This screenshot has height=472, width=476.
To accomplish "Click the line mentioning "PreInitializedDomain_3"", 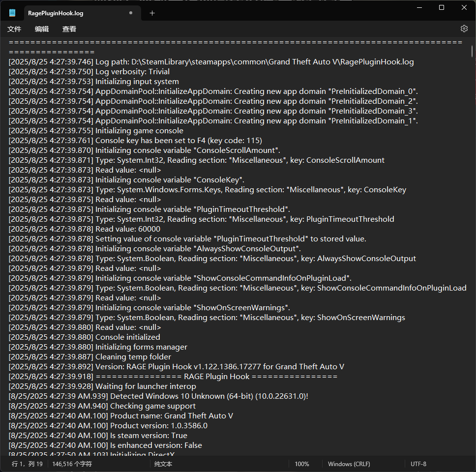I will point(213,111).
